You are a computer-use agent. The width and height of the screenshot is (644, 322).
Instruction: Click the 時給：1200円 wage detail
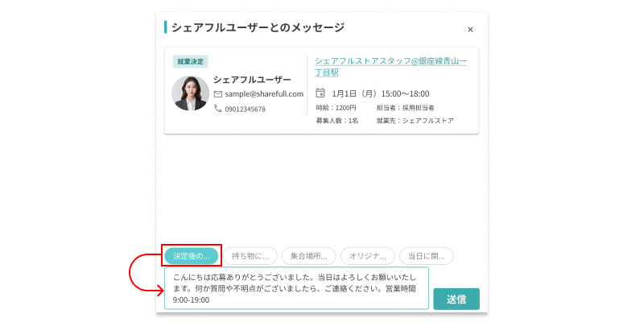336,107
